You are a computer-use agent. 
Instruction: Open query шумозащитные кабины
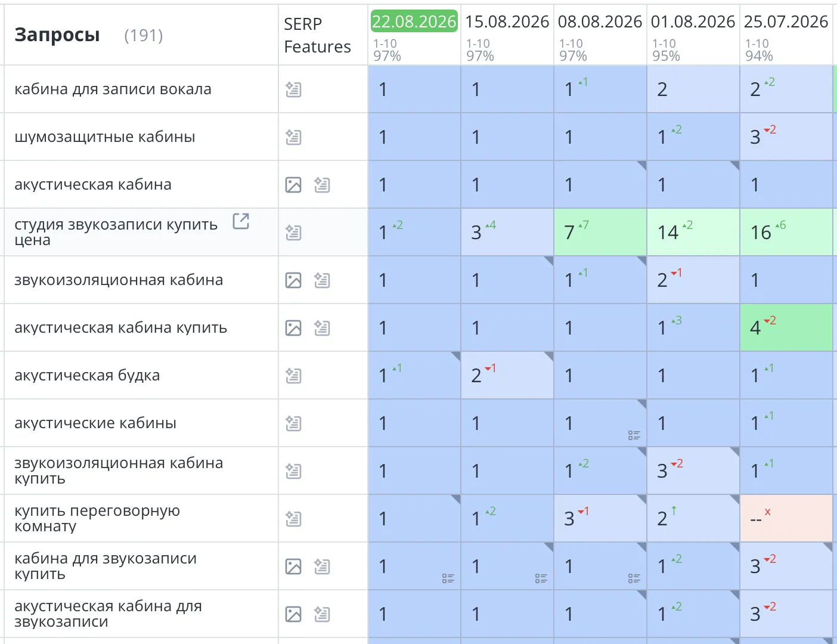pyautogui.click(x=105, y=137)
